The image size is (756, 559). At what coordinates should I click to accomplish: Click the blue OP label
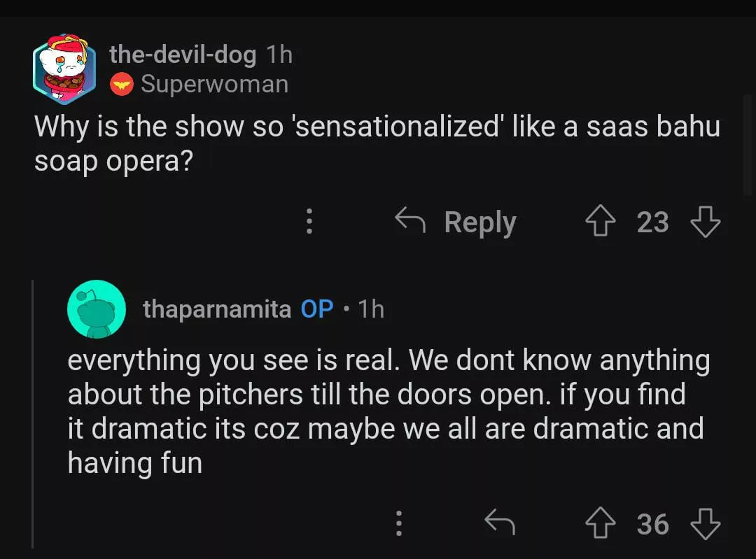pos(316,309)
